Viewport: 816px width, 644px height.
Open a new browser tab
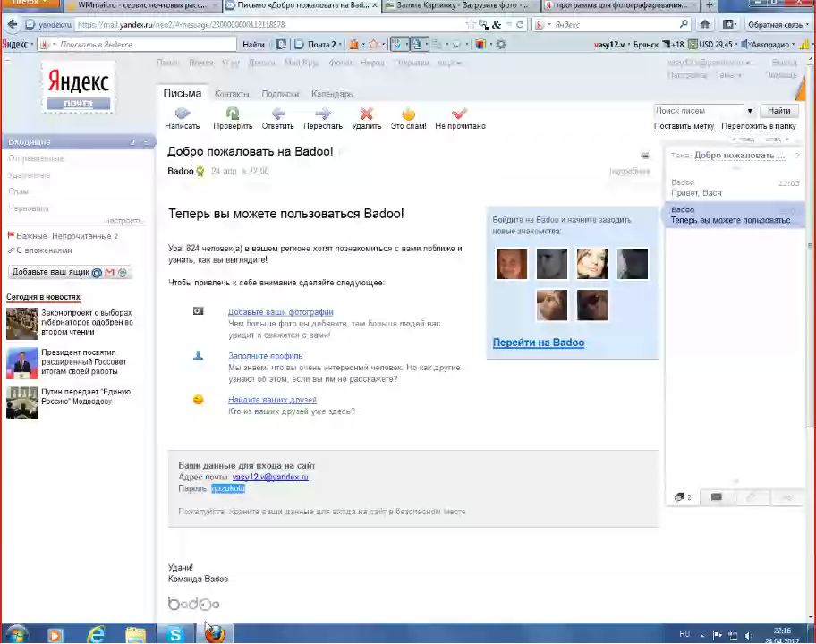click(709, 5)
